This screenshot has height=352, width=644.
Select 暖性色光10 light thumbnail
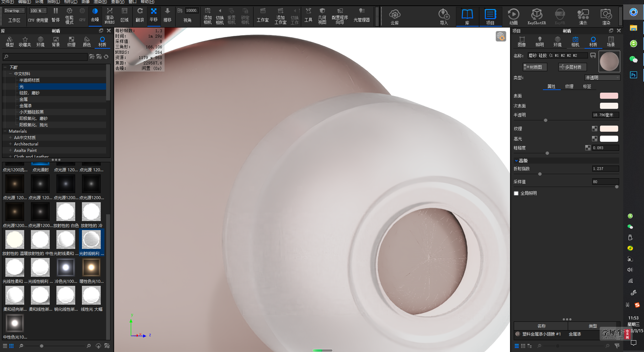coord(91,268)
